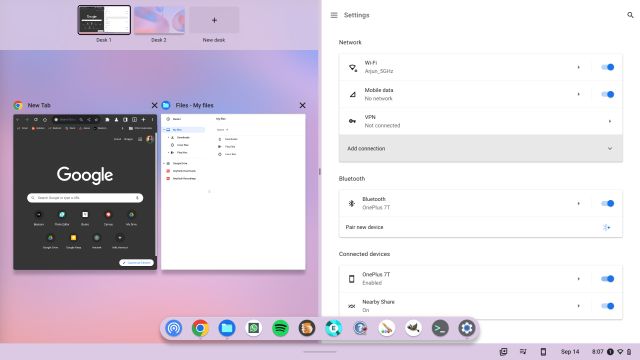Open the Mobile data subpage arrow
The height and width of the screenshot is (360, 640).
(x=578, y=94)
